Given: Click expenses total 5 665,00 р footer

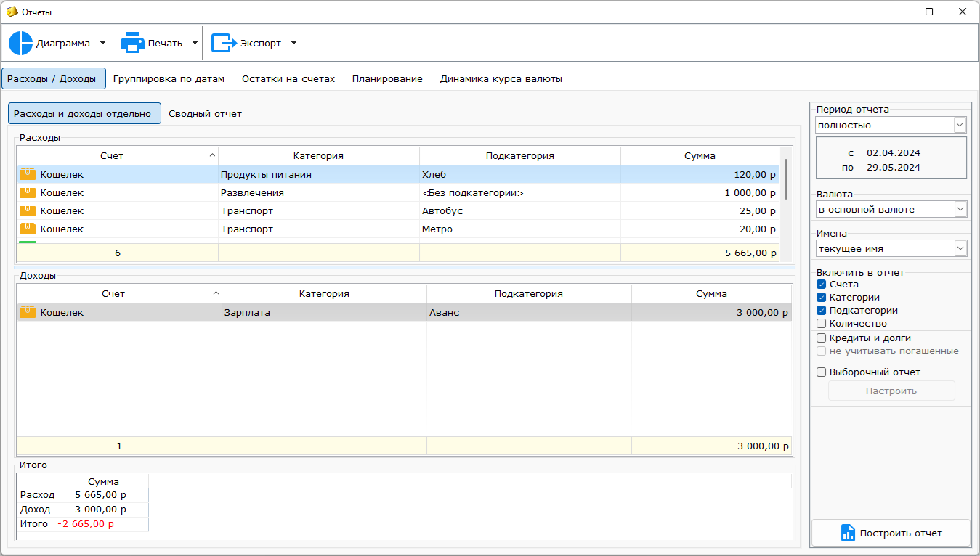Looking at the screenshot, I should 700,253.
